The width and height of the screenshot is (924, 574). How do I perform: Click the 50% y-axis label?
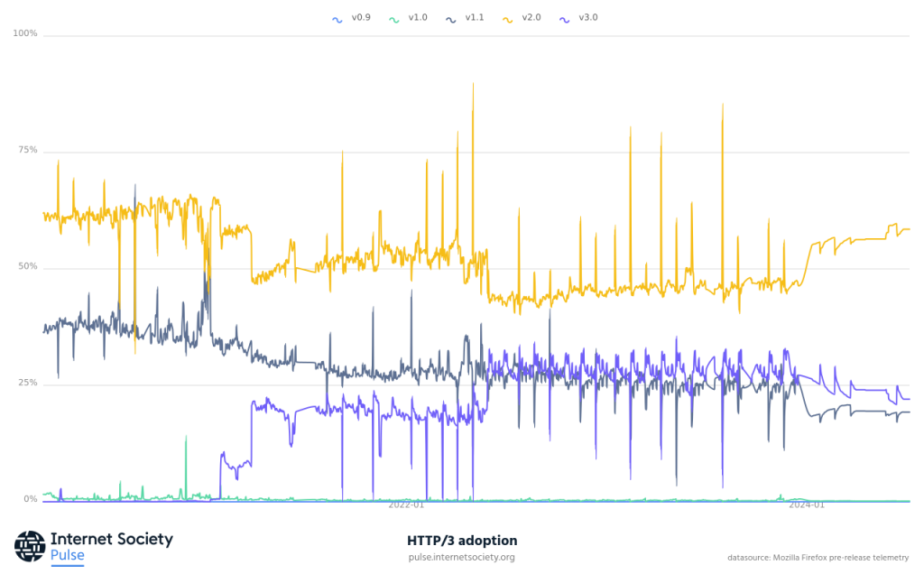[x=27, y=267]
